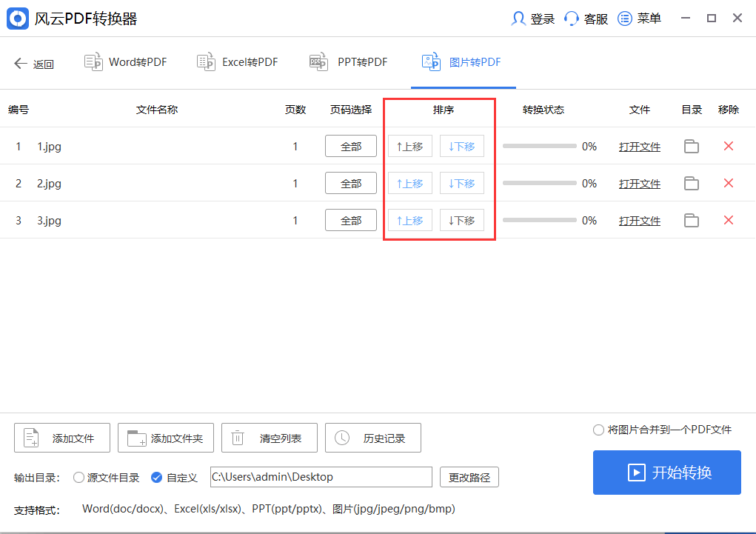Click the output path input field
Screen dimensions: 756x534
(x=321, y=478)
